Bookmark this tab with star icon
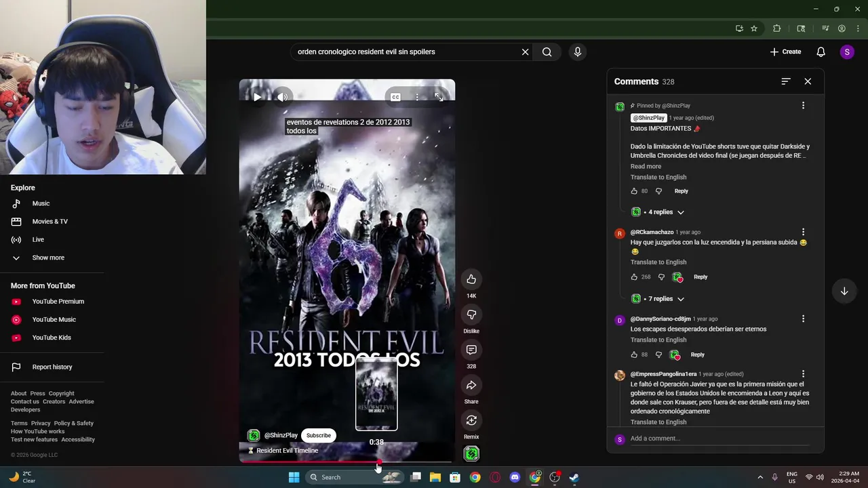The width and height of the screenshot is (868, 488). tap(754, 28)
